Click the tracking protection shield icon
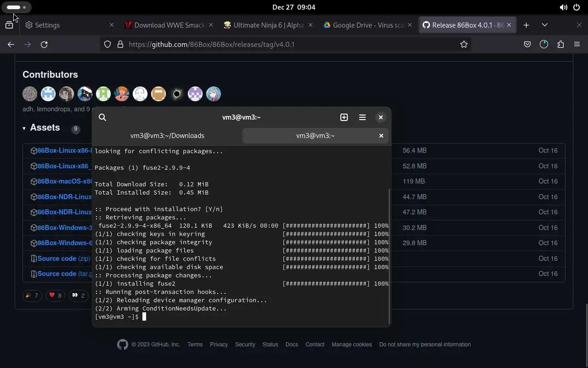Screen dimensions: 588x368 click(x=107, y=45)
